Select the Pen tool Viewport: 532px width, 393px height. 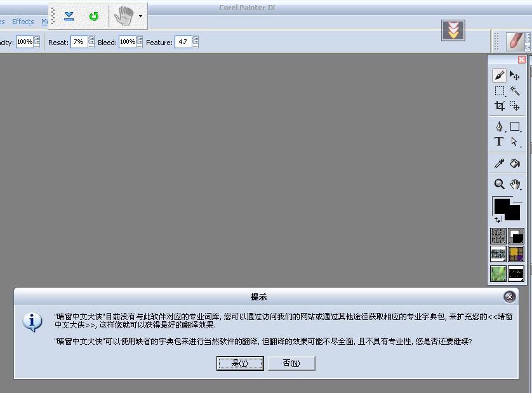500,126
